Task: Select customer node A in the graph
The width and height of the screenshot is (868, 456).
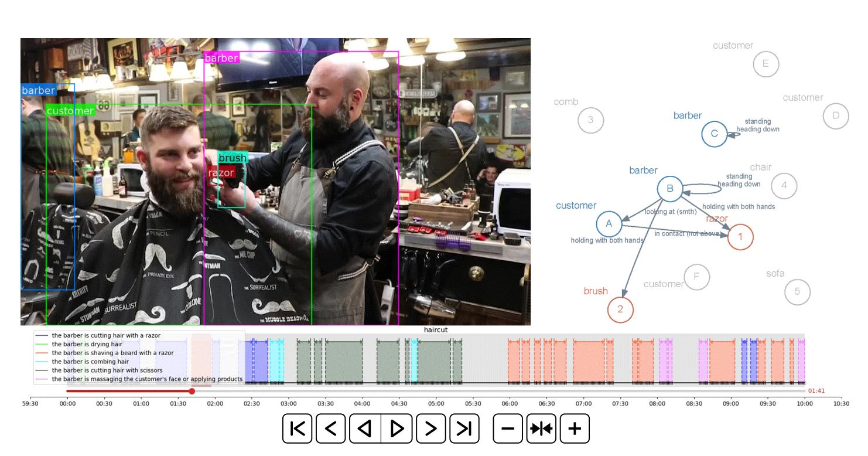Action: coord(609,223)
